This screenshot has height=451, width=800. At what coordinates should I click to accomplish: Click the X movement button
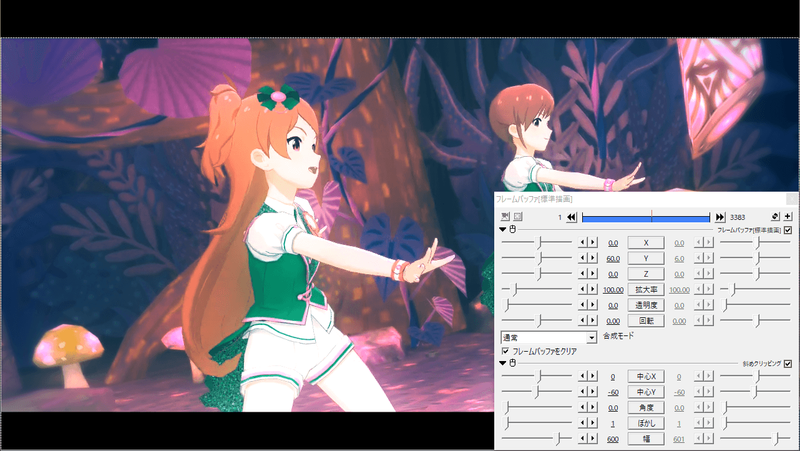pyautogui.click(x=646, y=243)
